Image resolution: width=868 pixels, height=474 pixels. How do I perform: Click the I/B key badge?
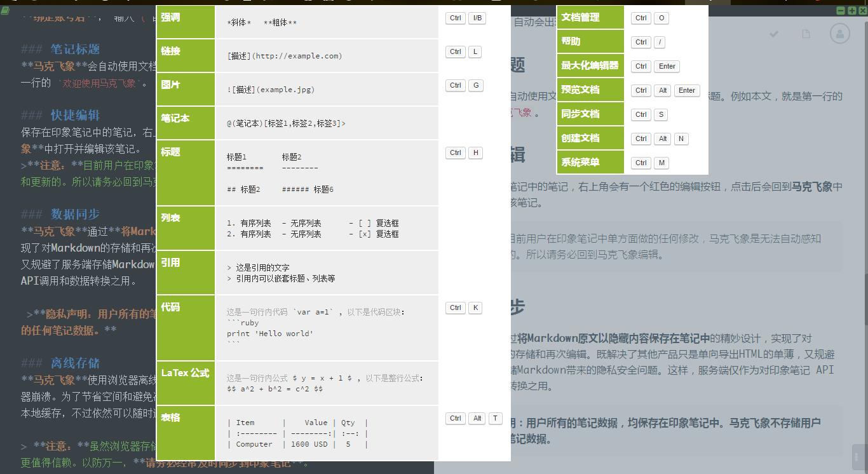coord(477,18)
